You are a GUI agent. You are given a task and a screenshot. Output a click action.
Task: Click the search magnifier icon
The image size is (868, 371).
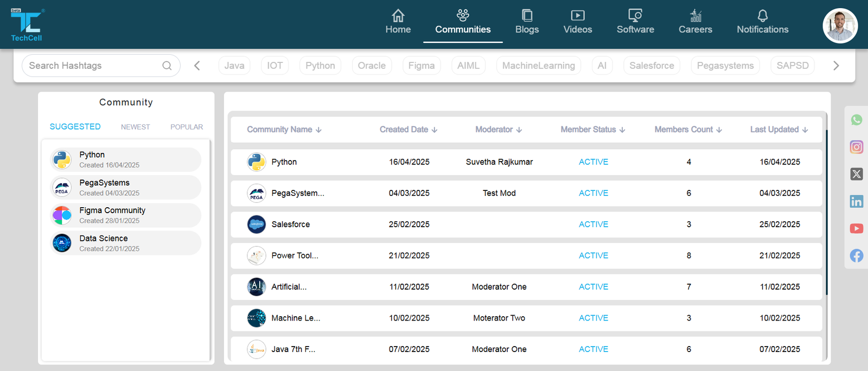(167, 66)
